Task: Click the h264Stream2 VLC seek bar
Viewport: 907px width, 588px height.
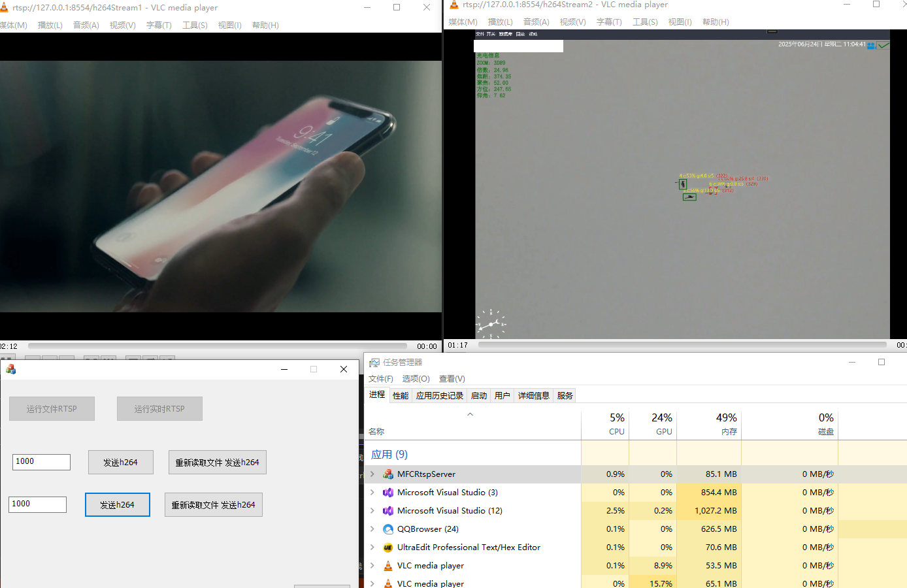Action: click(x=682, y=345)
